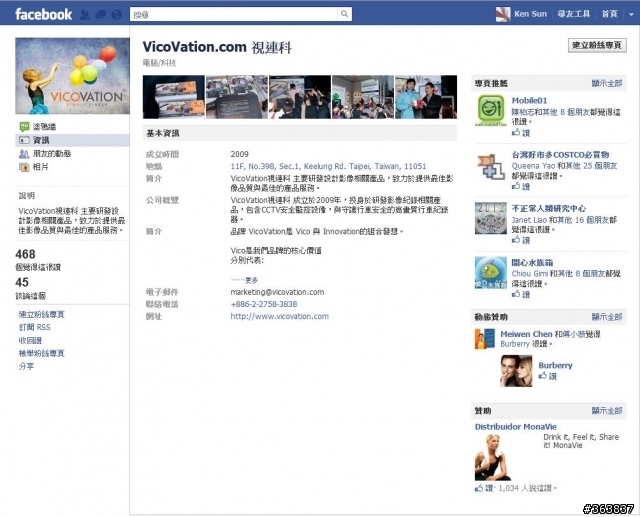Open Mobile01 page title link
Screen dimensions: 640x517
[529, 100]
